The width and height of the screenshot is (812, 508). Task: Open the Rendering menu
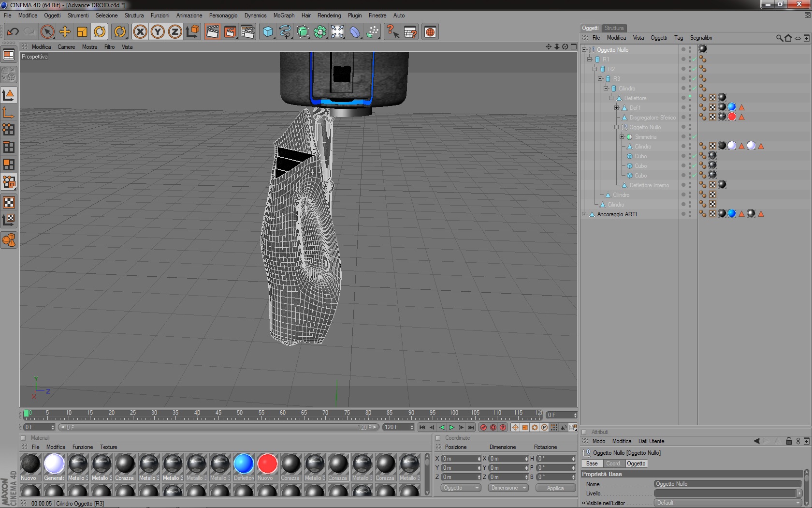[329, 15]
